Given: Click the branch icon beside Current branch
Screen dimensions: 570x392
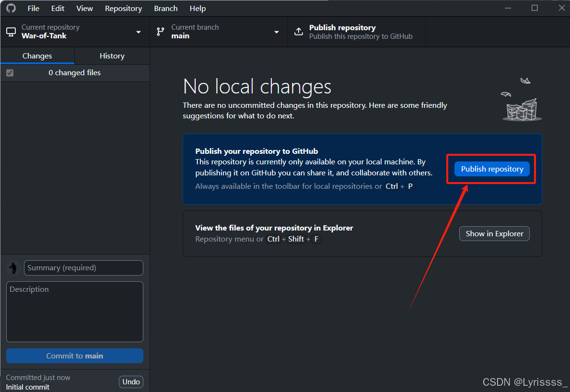Looking at the screenshot, I should (160, 32).
